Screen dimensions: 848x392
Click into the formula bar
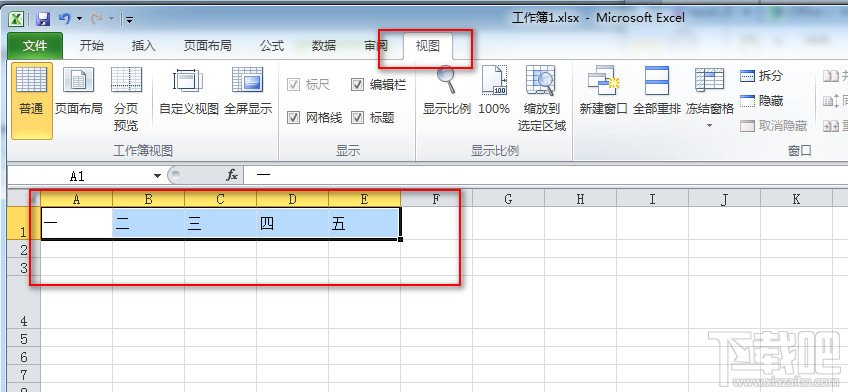pyautogui.click(x=546, y=175)
